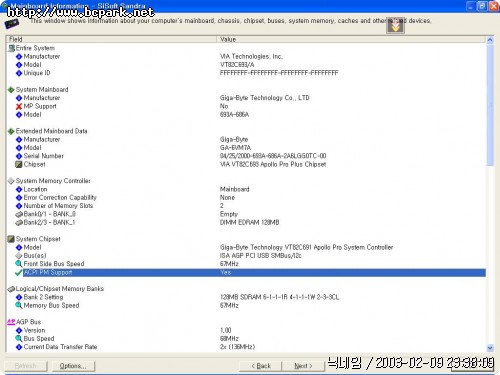
Task: Click the AGP Version diamond icon
Action: coord(19,330)
